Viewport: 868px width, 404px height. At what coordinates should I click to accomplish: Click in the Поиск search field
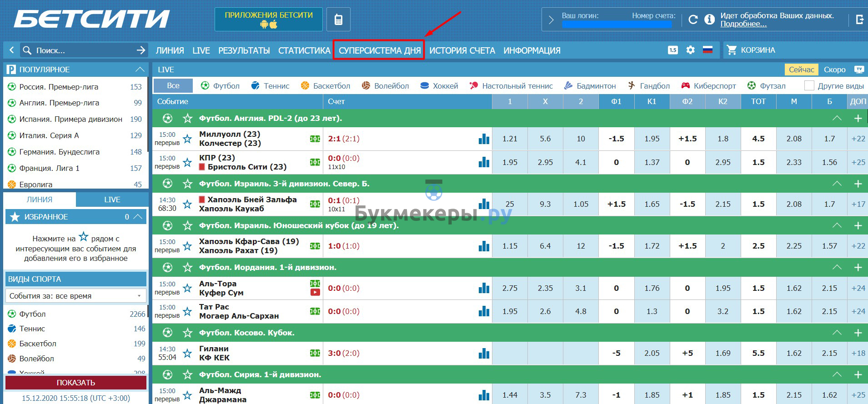[84, 50]
